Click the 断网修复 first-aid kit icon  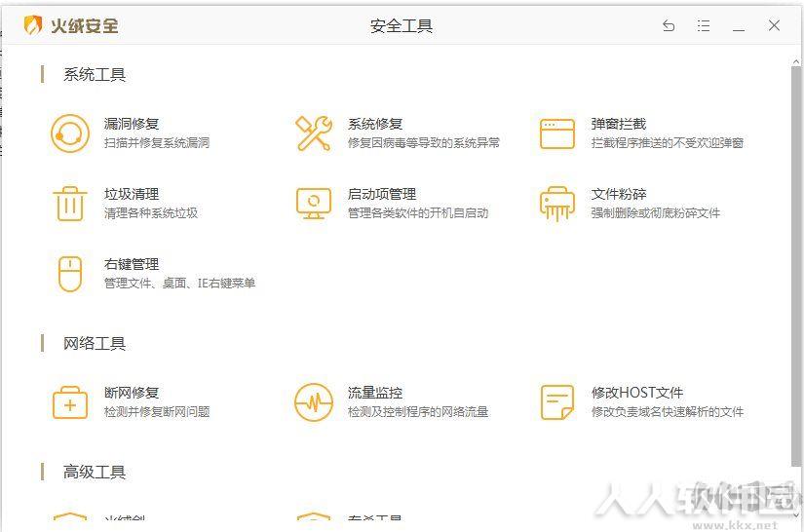point(70,402)
